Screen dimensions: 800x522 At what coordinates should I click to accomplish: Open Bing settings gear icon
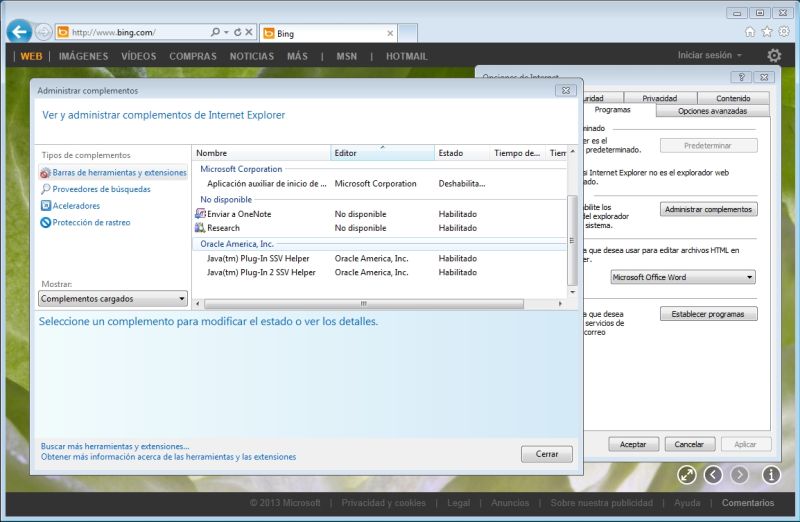pyautogui.click(x=774, y=55)
